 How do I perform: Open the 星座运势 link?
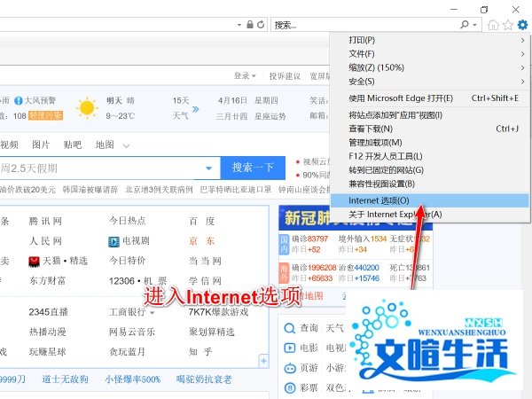(x=270, y=116)
